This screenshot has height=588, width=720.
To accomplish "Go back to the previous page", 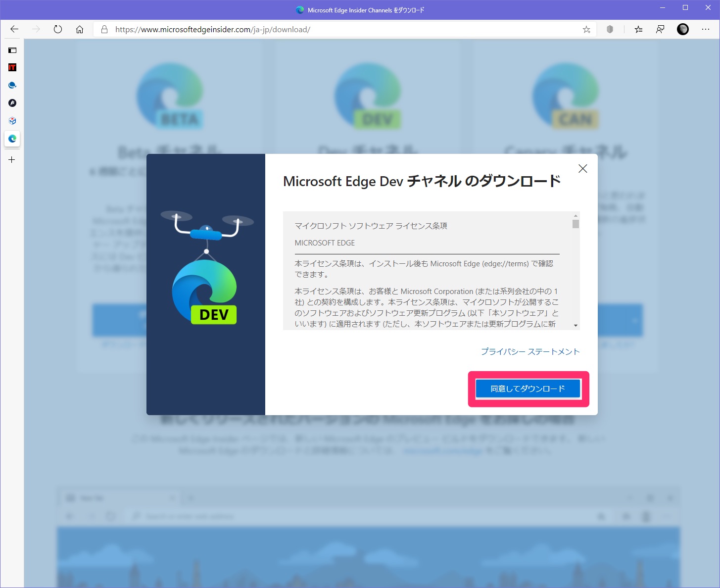I will click(x=14, y=29).
